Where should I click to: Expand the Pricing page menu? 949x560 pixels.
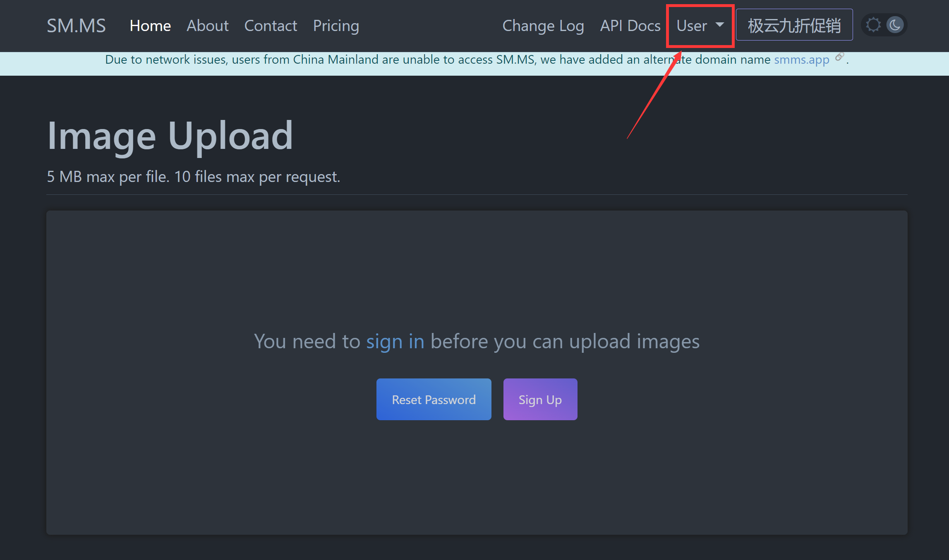336,25
